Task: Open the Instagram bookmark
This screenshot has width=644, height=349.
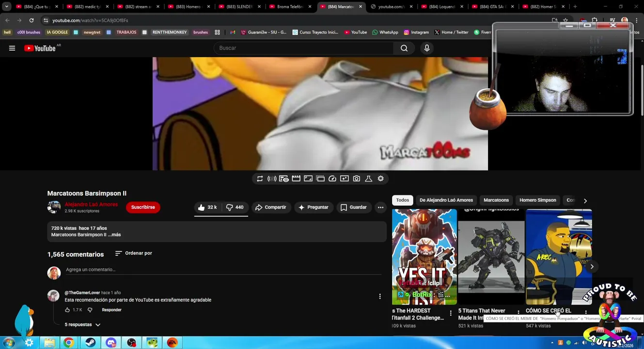Action: [x=416, y=32]
